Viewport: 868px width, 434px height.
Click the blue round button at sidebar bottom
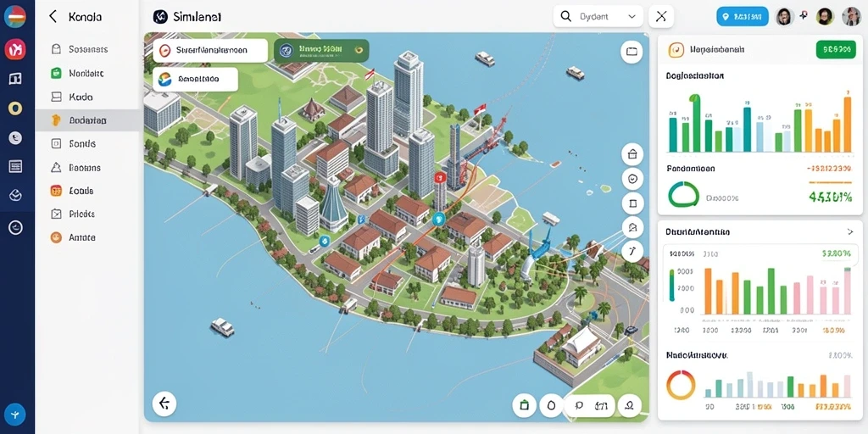click(15, 414)
